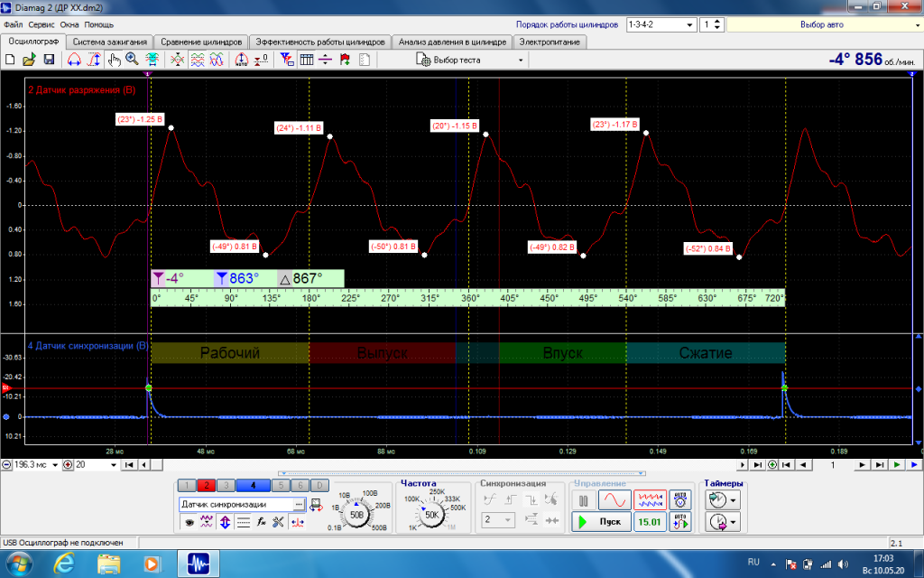Image resolution: width=924 pixels, height=578 pixels.
Task: Click the stacked waveforms separate-channels icon
Action: (x=198, y=60)
